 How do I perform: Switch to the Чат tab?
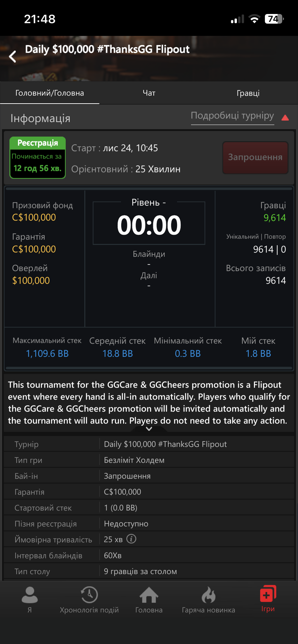[149, 93]
